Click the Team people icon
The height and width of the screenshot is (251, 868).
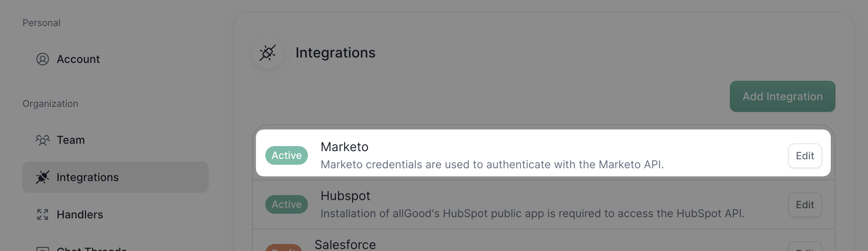(x=43, y=140)
